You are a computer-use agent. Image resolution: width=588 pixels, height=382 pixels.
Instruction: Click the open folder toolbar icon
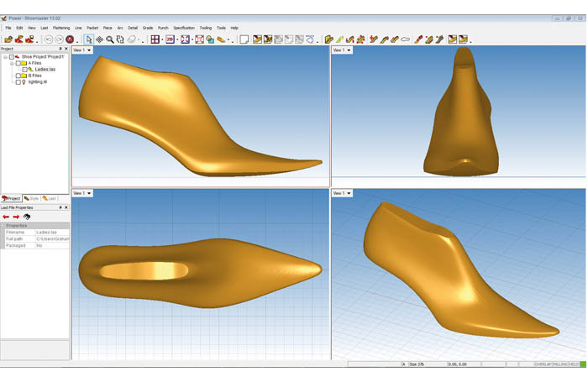(8, 39)
